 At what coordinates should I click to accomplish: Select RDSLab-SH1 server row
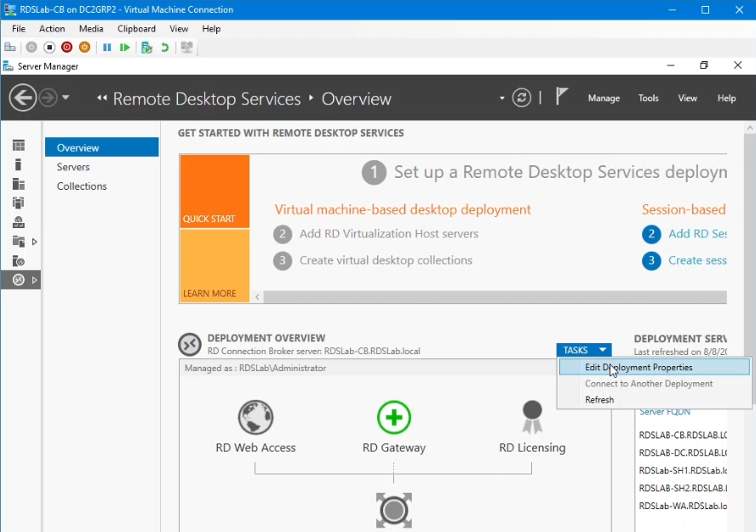pos(683,471)
